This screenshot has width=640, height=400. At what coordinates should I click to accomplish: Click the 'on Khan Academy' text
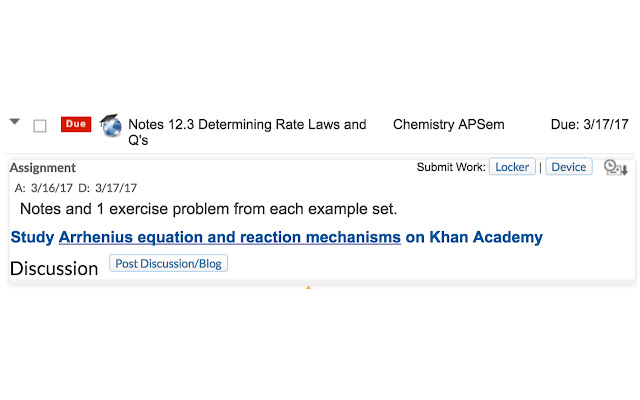coord(474,238)
